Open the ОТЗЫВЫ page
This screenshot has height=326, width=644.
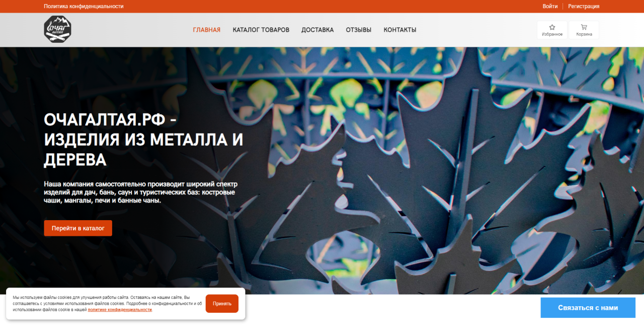[359, 30]
